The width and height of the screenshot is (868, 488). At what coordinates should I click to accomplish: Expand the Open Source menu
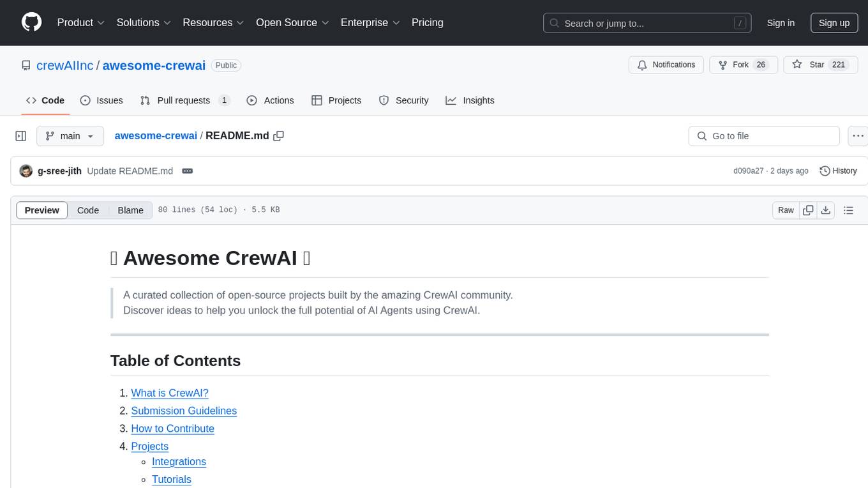pyautogui.click(x=292, y=22)
